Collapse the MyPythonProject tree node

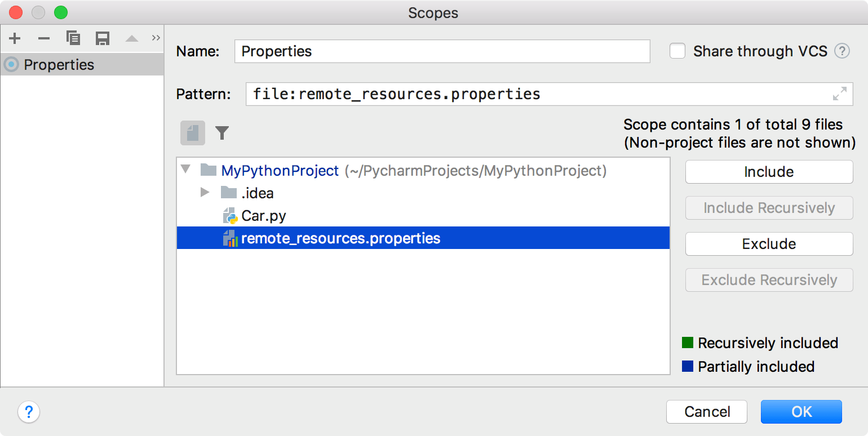tap(186, 170)
